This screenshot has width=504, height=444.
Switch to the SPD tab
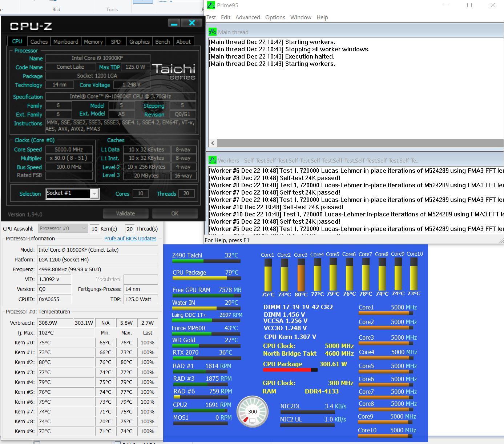(x=116, y=41)
